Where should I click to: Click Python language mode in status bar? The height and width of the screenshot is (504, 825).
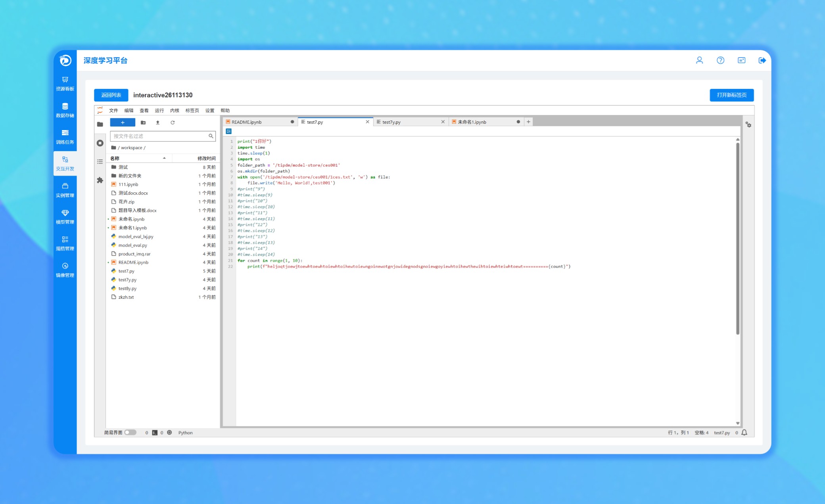point(185,433)
